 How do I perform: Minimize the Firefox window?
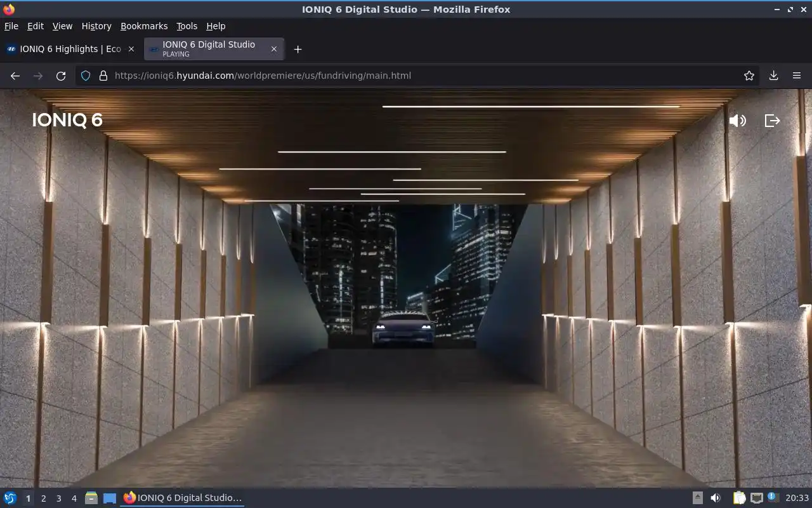coord(778,10)
